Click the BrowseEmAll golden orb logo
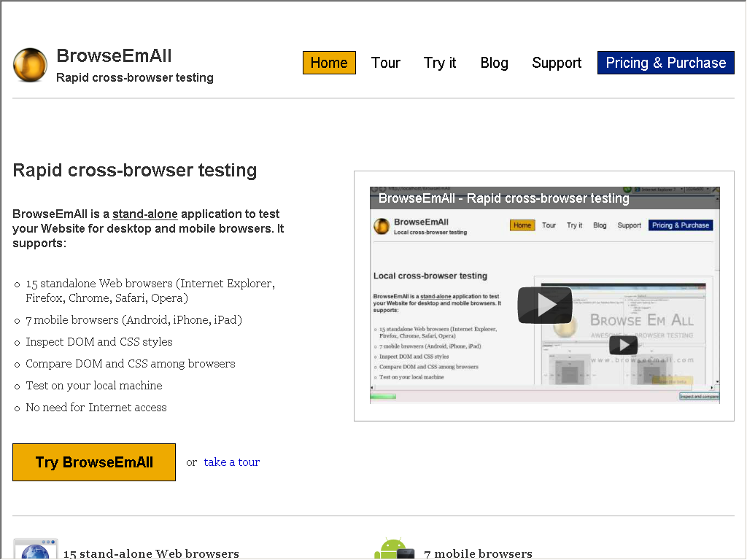 click(x=30, y=65)
